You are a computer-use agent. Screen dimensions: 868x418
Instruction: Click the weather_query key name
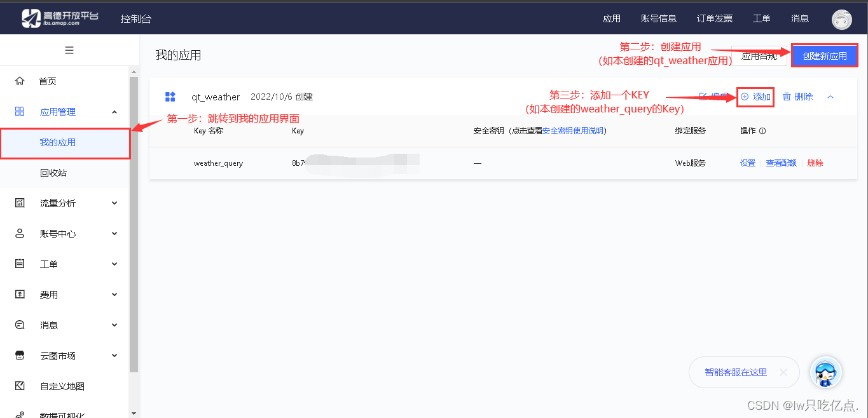219,163
